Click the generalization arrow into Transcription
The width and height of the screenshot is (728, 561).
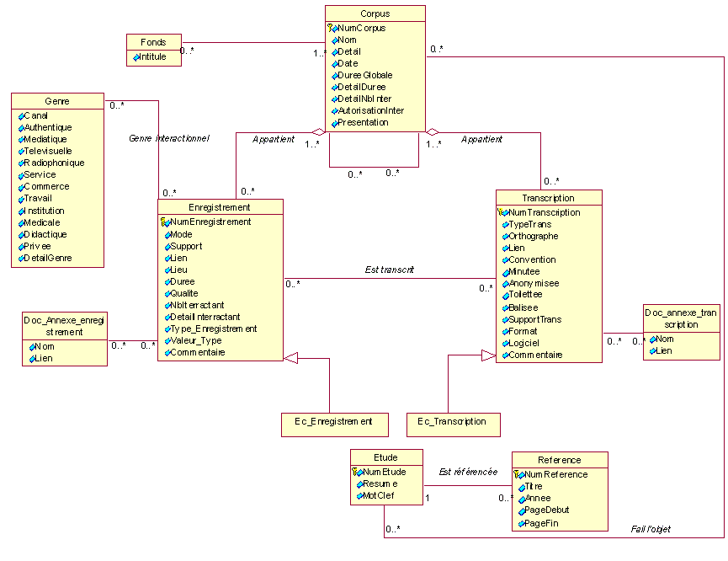pos(488,355)
